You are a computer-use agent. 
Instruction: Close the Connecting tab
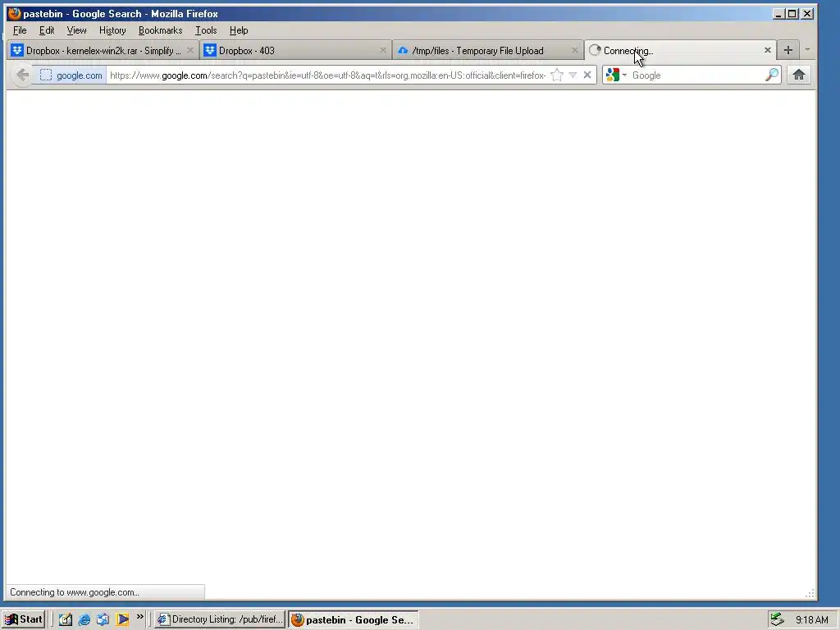point(768,50)
